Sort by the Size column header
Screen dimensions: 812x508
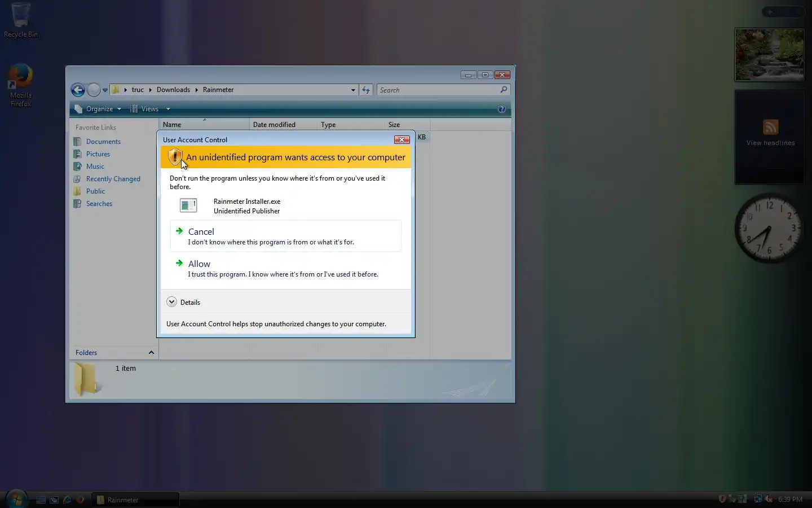point(407,125)
